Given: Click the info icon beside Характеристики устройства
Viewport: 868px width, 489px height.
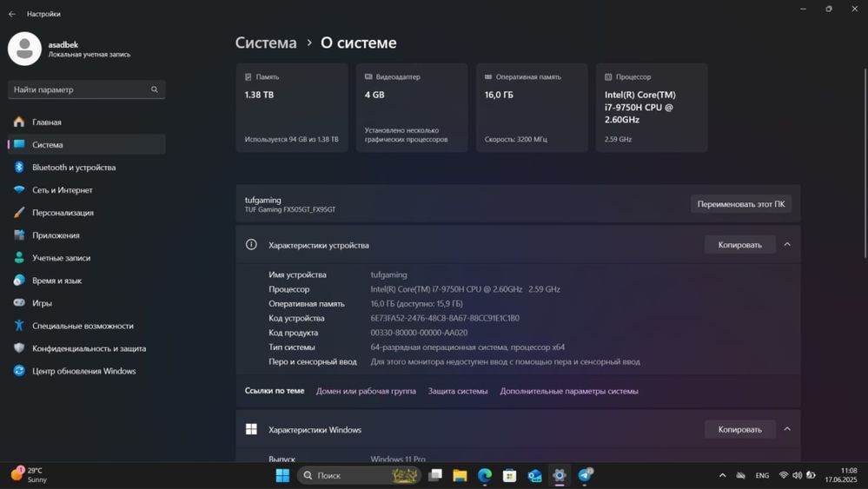Looking at the screenshot, I should coord(251,245).
